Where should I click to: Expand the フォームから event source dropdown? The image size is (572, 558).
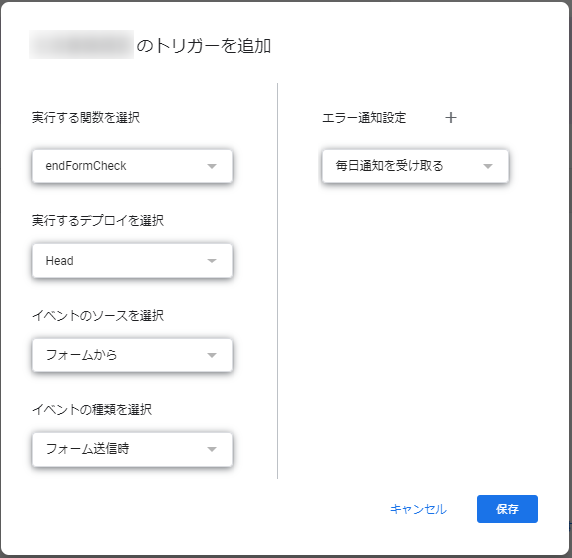132,355
